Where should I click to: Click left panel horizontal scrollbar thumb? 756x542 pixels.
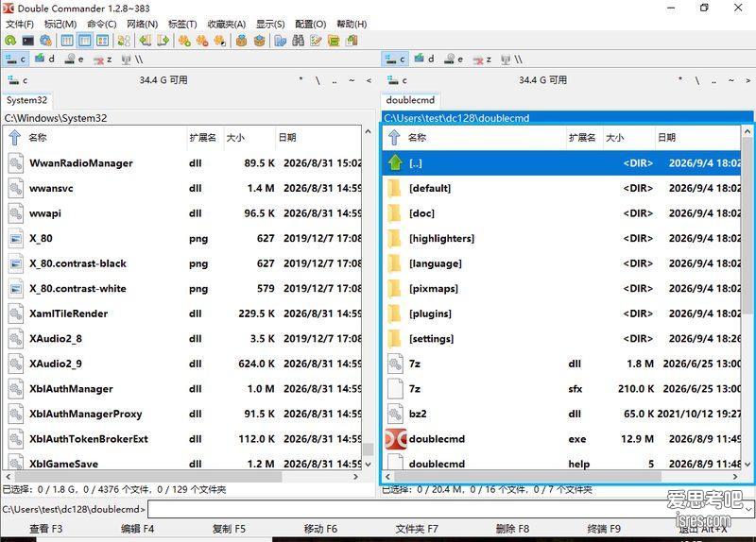148,477
